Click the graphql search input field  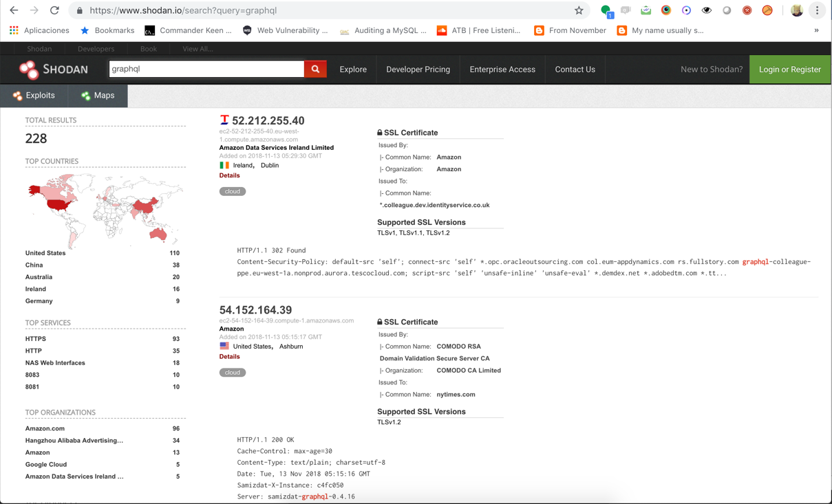[206, 69]
